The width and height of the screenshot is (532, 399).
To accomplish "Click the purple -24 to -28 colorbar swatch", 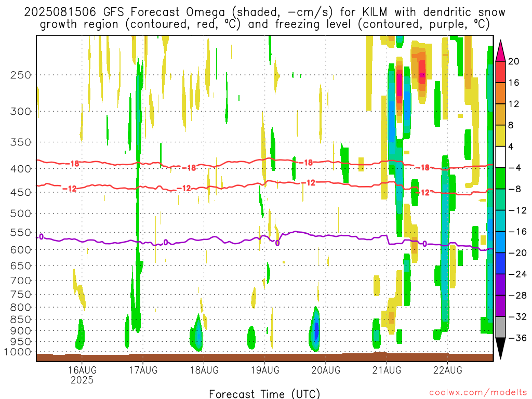I will (500, 285).
